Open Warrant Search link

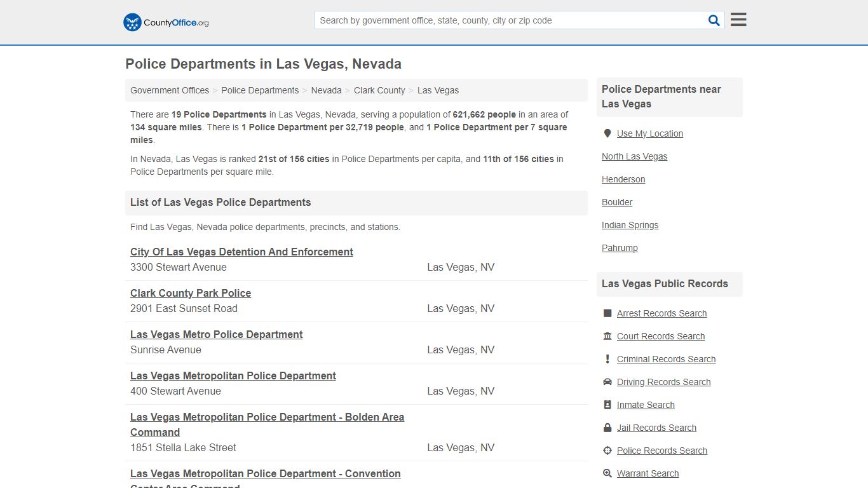tap(648, 473)
